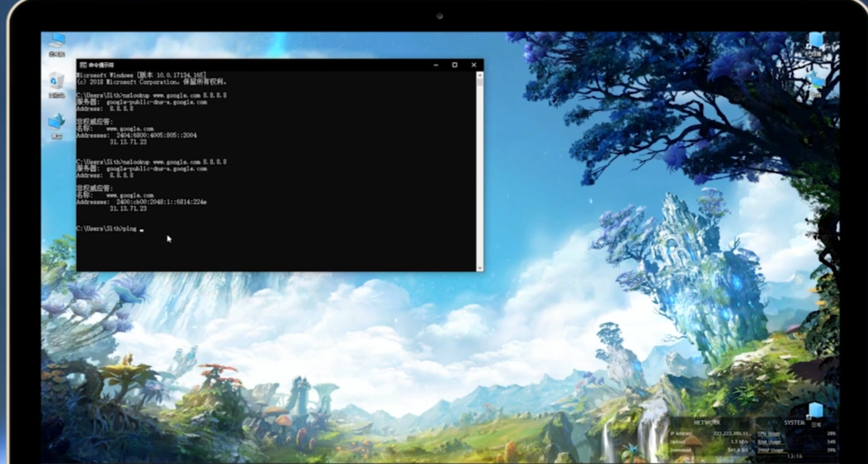Click the console scrollbar down arrow
The width and height of the screenshot is (868, 464).
pos(480,268)
